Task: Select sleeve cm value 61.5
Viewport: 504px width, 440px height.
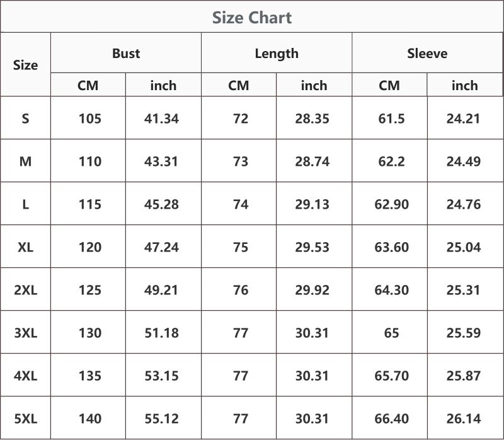Action: pyautogui.click(x=391, y=119)
